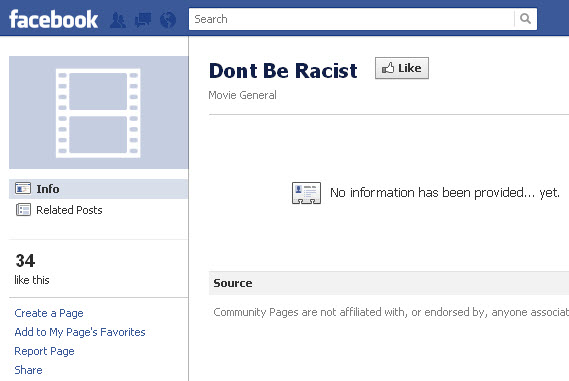
Task: Click the search magnifier button
Action: tap(525, 19)
